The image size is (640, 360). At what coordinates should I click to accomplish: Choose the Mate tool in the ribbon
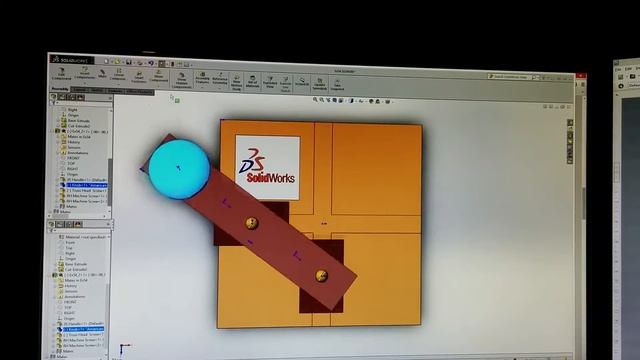point(102,74)
